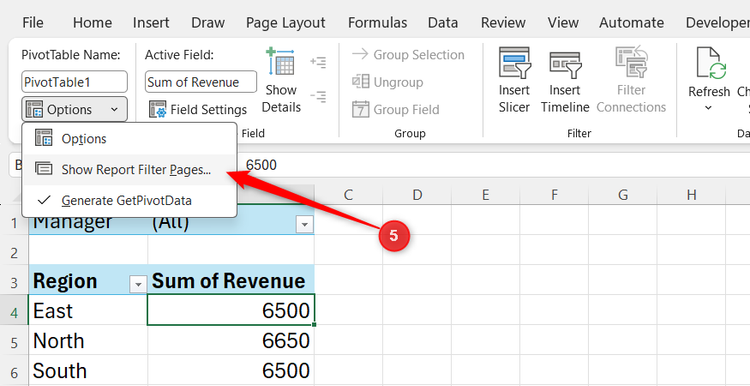
Task: Select column G header
Action: point(622,195)
